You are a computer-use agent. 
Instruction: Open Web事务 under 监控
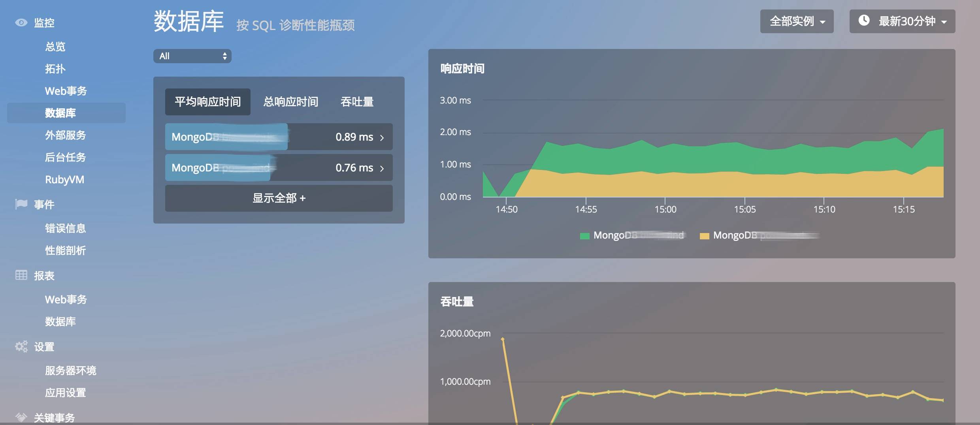click(x=66, y=91)
